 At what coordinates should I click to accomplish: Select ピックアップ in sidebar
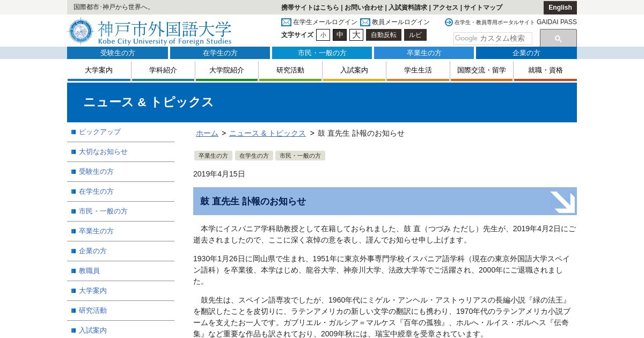point(100,132)
